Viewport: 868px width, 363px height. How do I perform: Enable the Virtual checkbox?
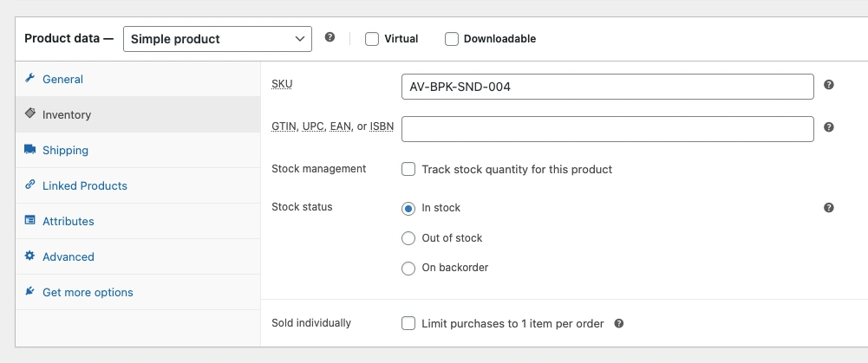click(372, 39)
